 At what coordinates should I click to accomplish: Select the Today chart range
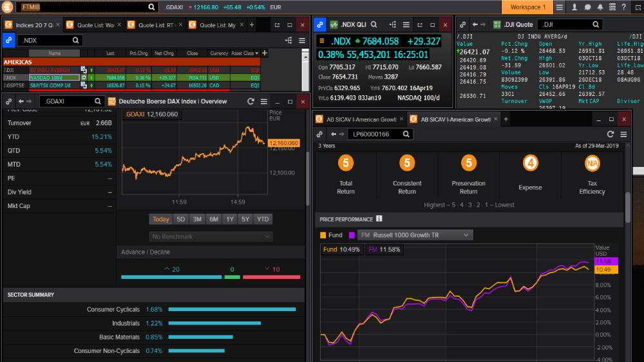(160, 220)
